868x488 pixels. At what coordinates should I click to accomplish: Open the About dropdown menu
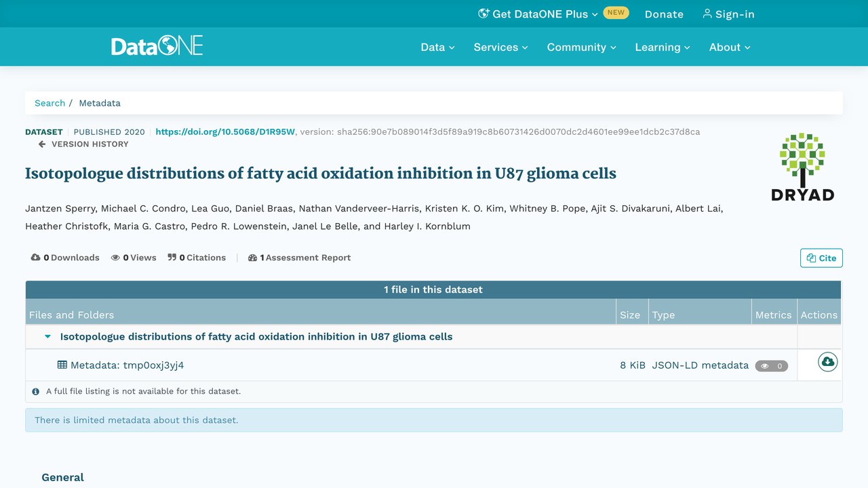730,47
